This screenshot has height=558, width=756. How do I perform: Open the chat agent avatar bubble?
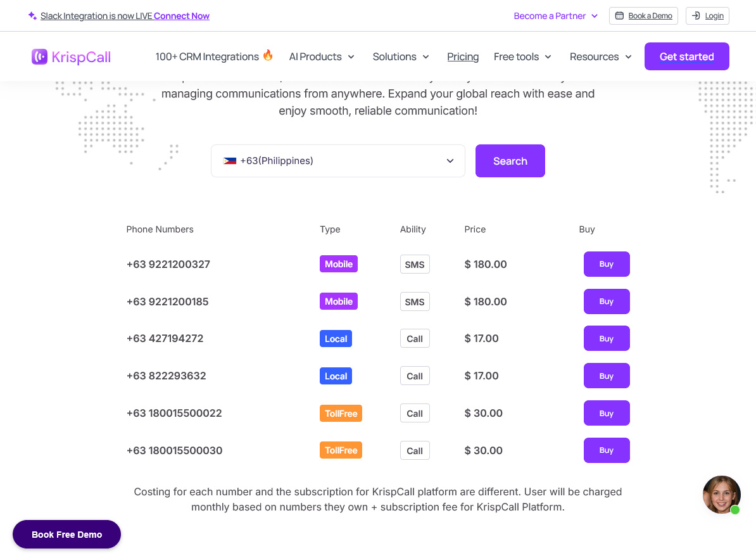coord(721,495)
